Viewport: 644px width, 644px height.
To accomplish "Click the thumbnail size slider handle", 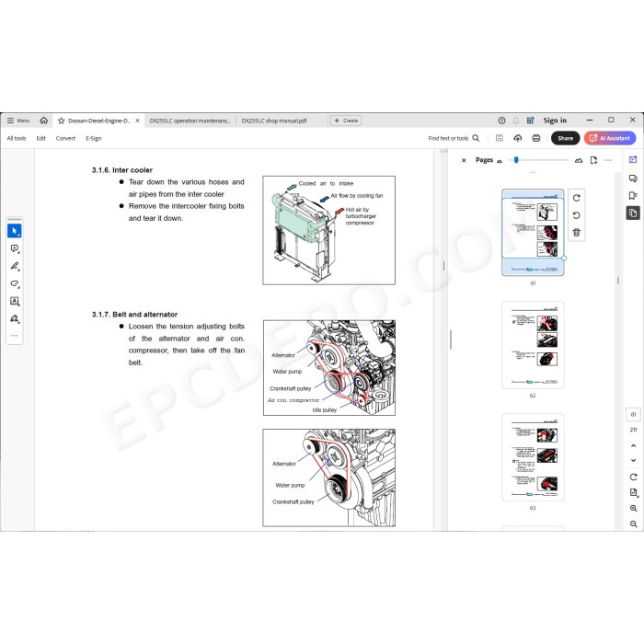I will pos(516,160).
